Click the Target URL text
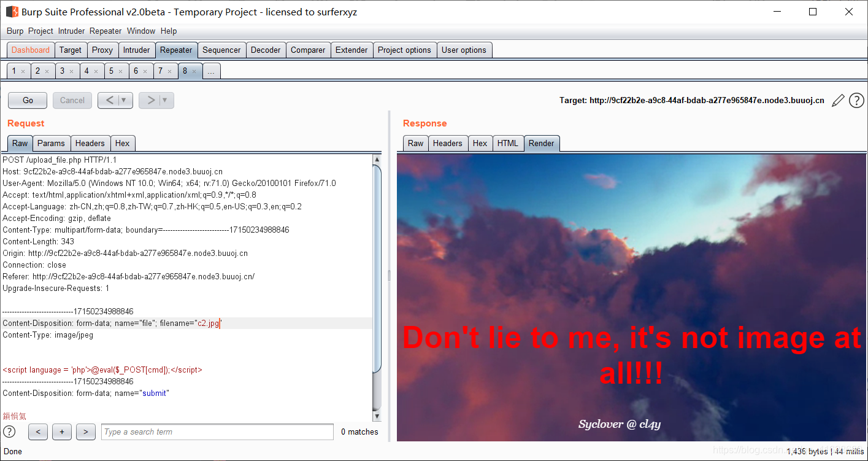 point(692,100)
